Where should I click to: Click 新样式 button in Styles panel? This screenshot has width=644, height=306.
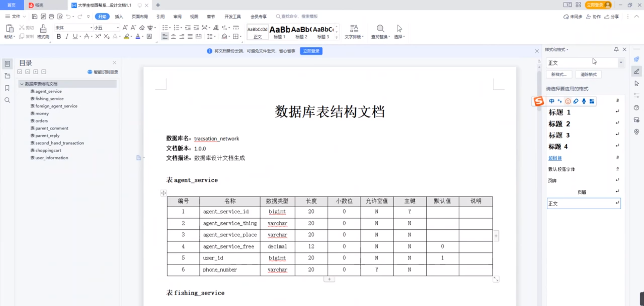pyautogui.click(x=559, y=75)
